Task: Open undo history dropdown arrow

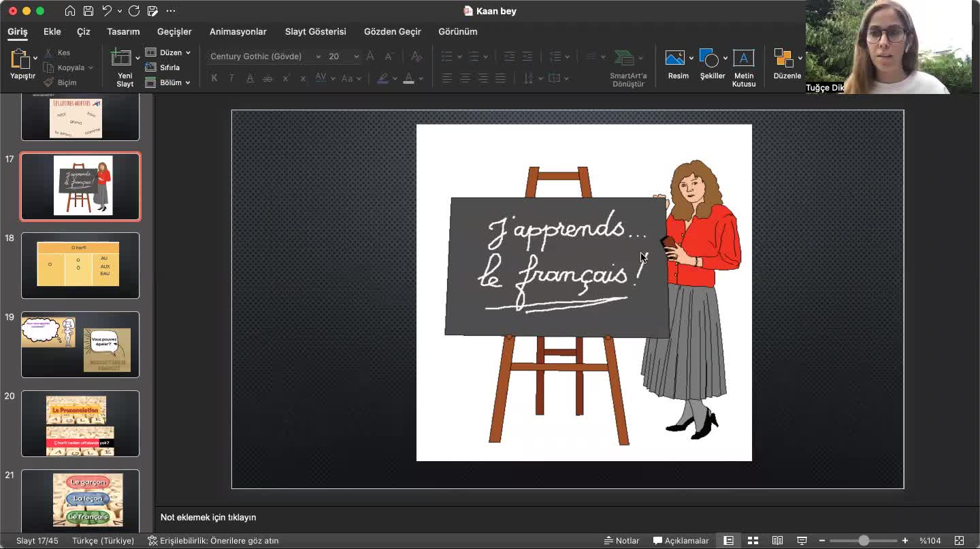Action: 120,11
